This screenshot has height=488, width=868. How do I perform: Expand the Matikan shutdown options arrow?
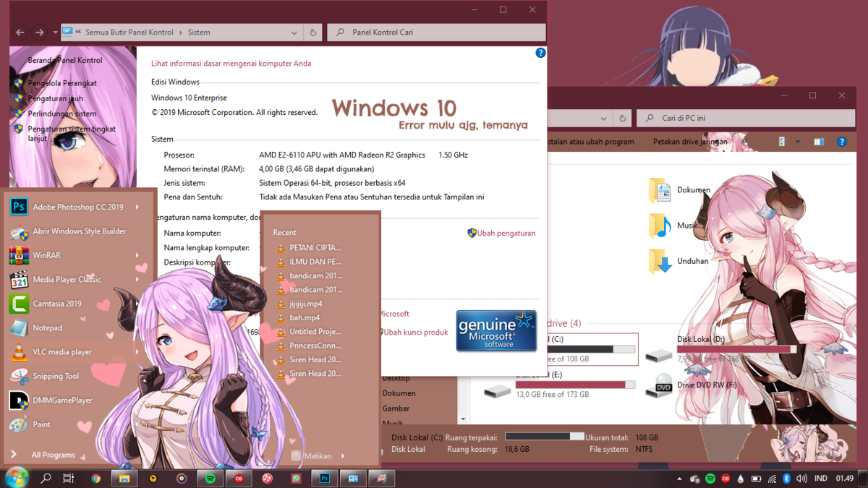tap(343, 456)
